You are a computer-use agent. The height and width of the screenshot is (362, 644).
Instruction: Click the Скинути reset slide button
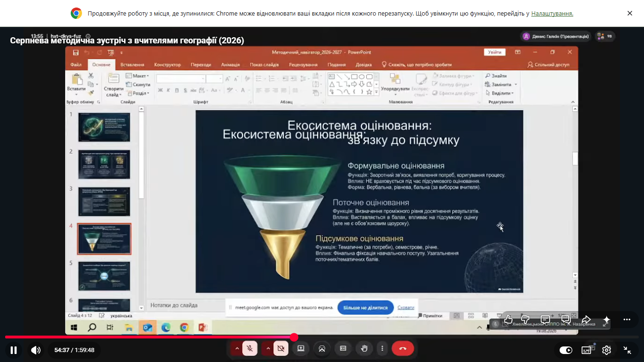138,84
